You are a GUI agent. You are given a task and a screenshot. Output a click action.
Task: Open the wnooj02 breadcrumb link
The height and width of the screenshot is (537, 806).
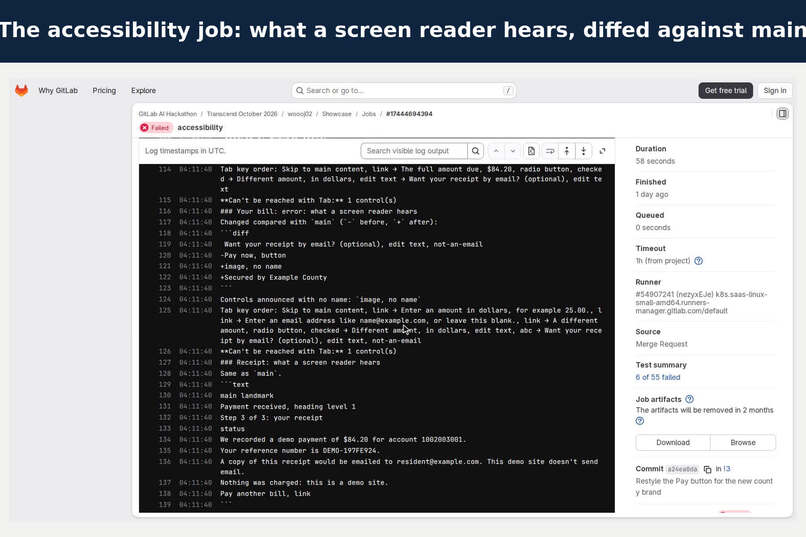[300, 114]
